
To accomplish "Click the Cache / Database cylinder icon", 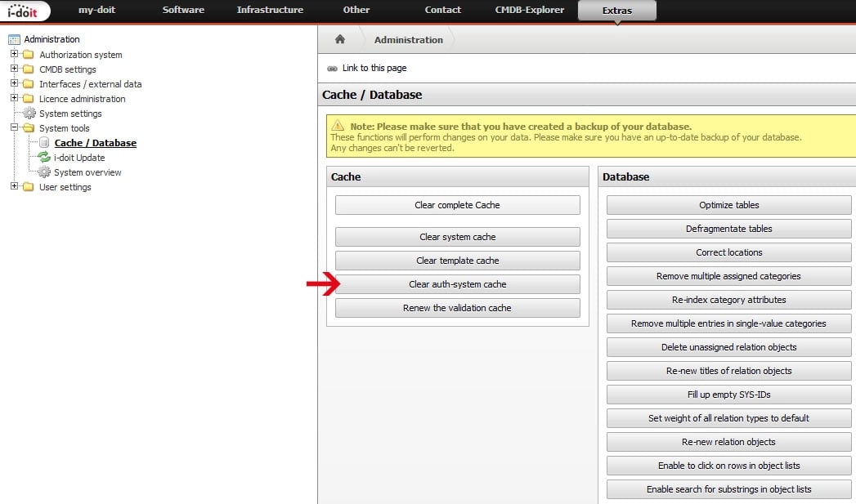I will click(x=44, y=143).
